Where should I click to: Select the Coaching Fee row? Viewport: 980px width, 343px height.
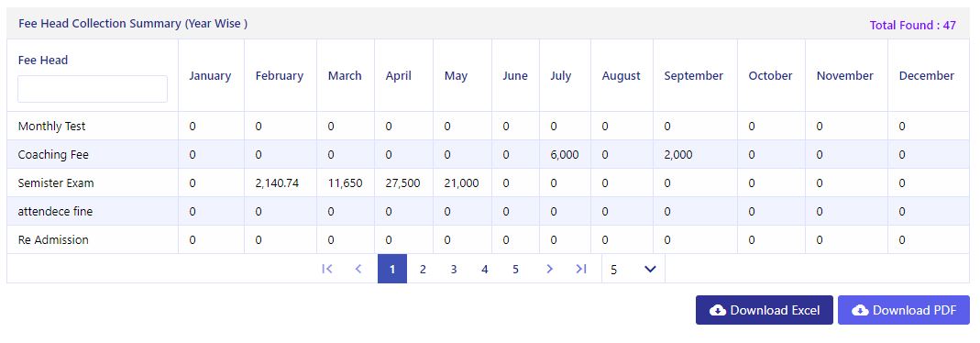pos(488,154)
